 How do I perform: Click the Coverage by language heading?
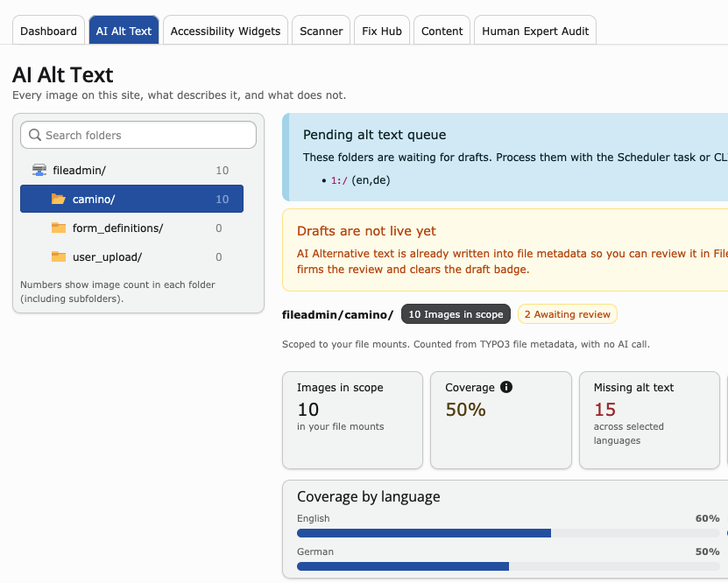click(368, 496)
